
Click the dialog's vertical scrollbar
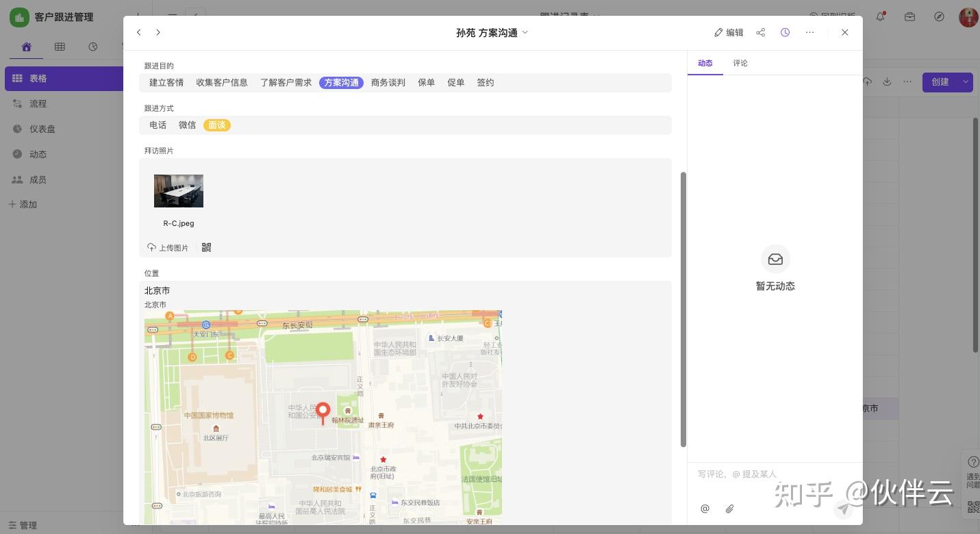pyautogui.click(x=683, y=309)
